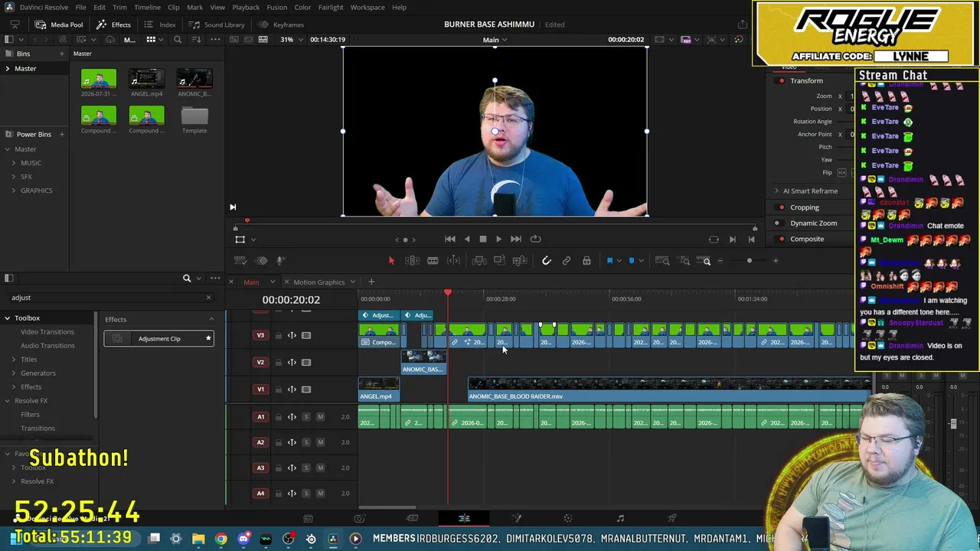
Task: Open the Sound Library panel
Action: click(217, 24)
